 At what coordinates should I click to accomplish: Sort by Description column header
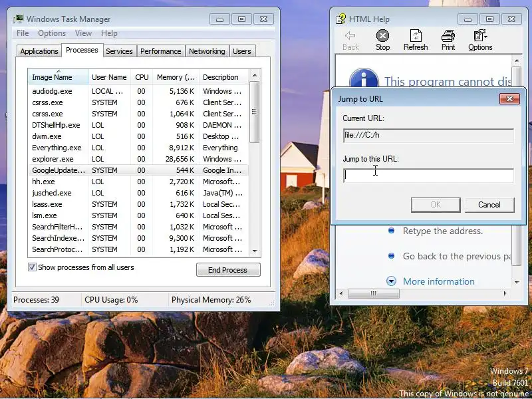tap(224, 77)
